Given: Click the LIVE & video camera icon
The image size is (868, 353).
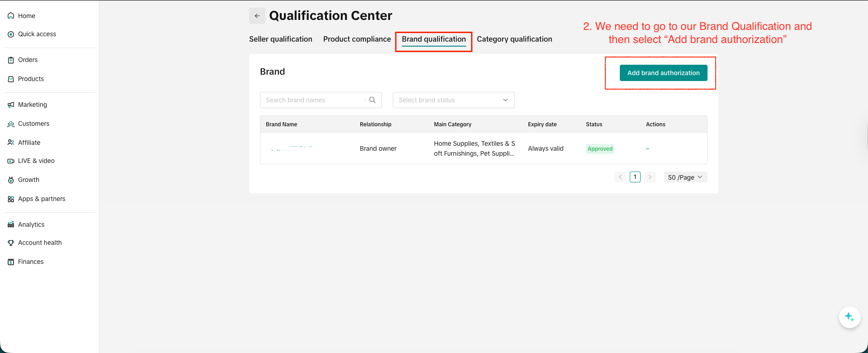Looking at the screenshot, I should (11, 161).
